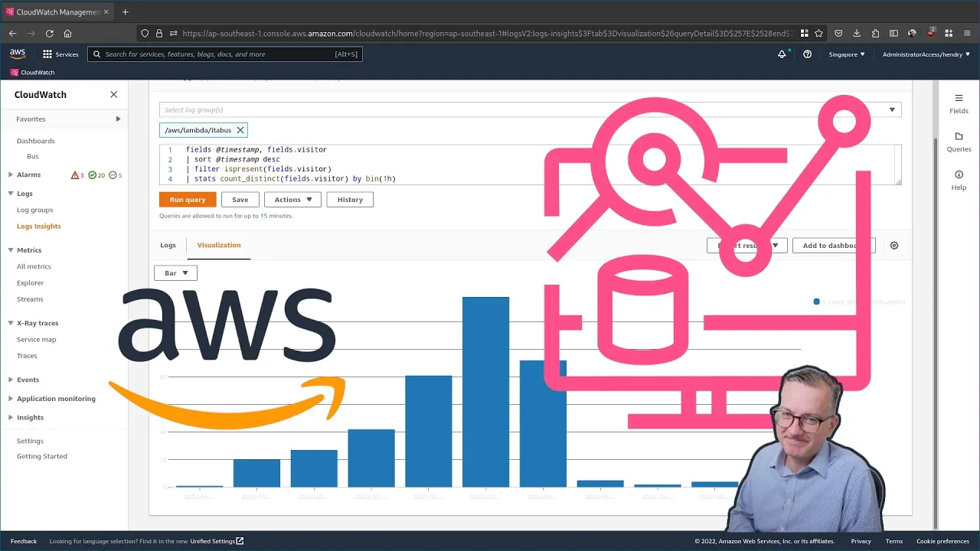Close the CloudWatch navigation panel

click(x=114, y=94)
